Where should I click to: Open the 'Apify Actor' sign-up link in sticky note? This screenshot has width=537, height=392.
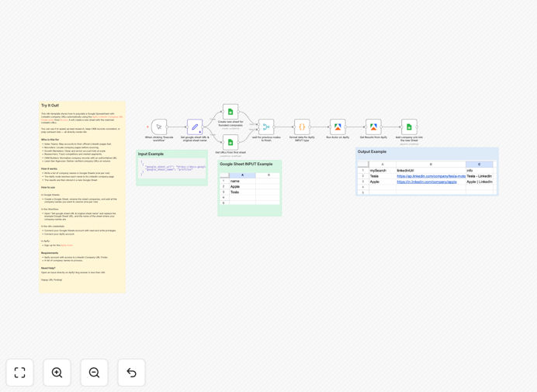(x=67, y=245)
